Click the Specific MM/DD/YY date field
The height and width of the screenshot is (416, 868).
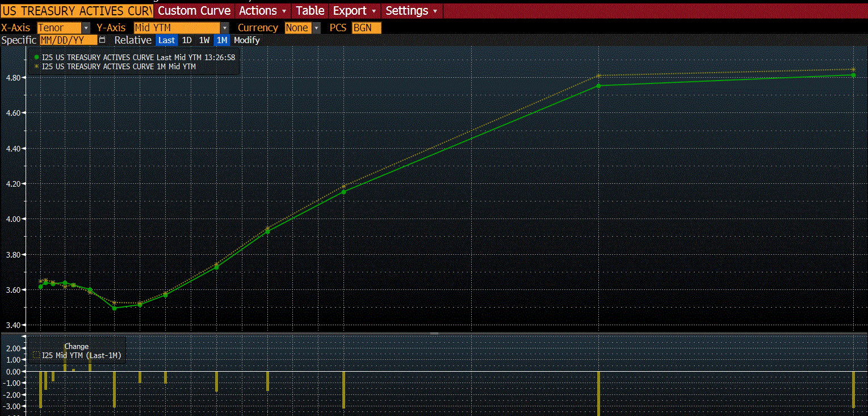tap(68, 40)
